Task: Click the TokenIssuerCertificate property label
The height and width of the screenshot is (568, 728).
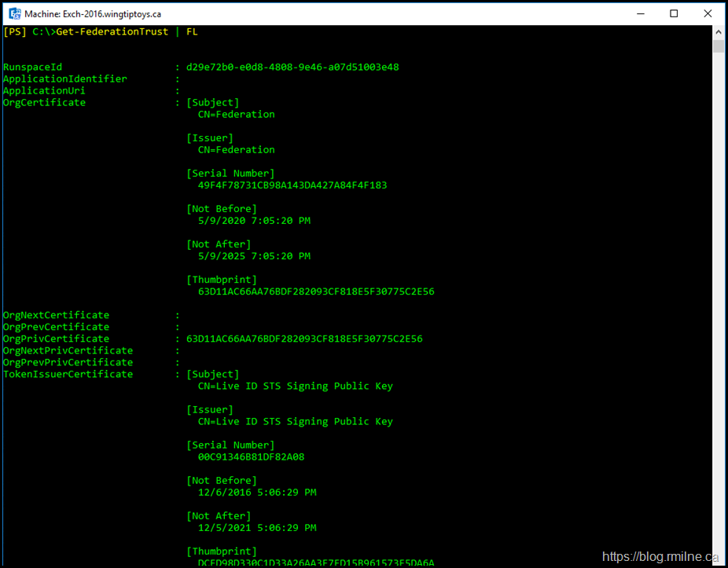Action: click(x=68, y=374)
